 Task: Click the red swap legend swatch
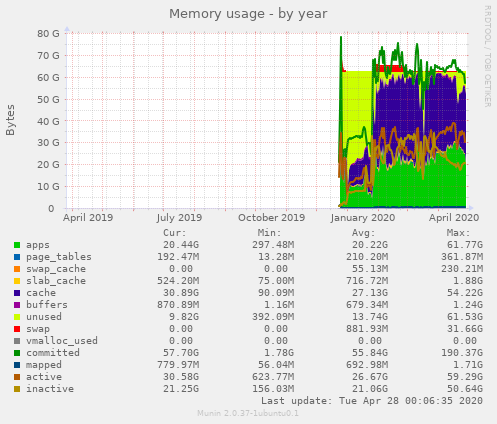pyautogui.click(x=17, y=329)
